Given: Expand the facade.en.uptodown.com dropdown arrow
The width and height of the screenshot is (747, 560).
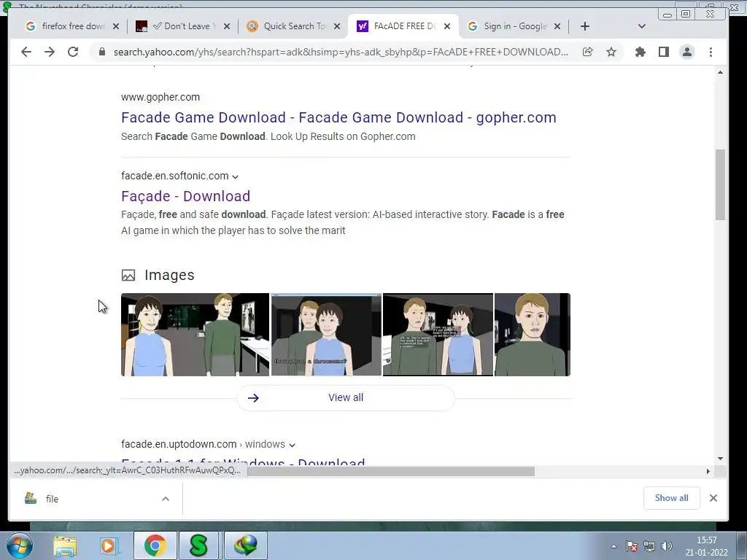Looking at the screenshot, I should (292, 445).
